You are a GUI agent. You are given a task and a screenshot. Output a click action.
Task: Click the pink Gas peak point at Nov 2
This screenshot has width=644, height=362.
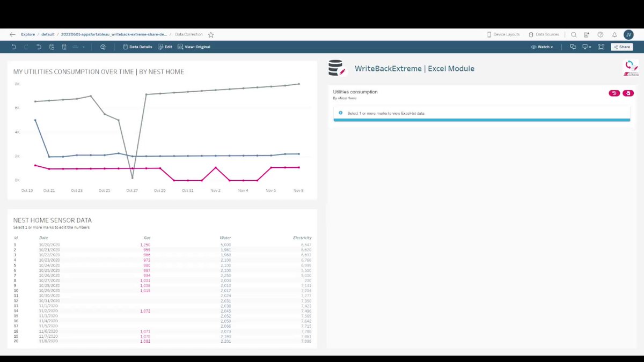tap(216, 167)
